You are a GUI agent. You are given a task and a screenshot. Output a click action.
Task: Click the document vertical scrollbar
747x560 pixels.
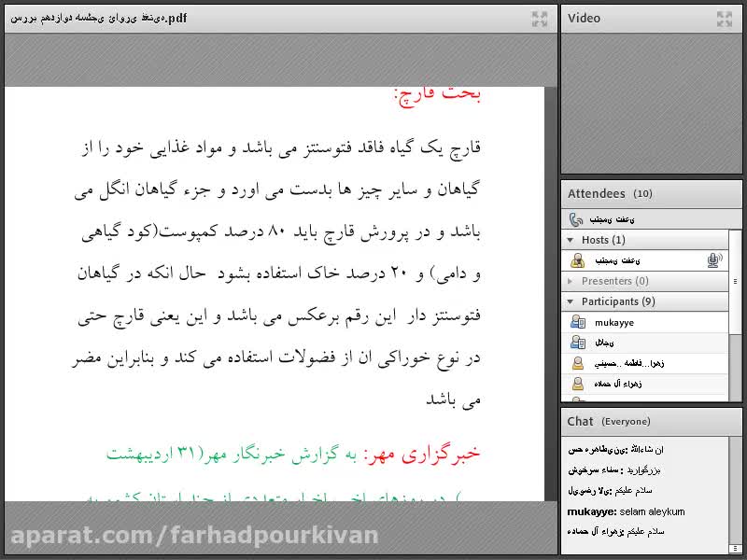[x=550, y=294]
